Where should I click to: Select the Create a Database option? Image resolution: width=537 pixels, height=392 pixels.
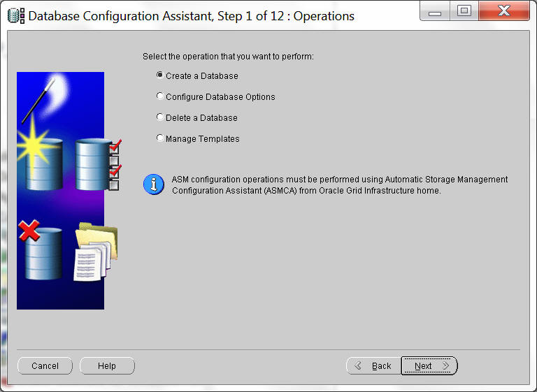161,75
